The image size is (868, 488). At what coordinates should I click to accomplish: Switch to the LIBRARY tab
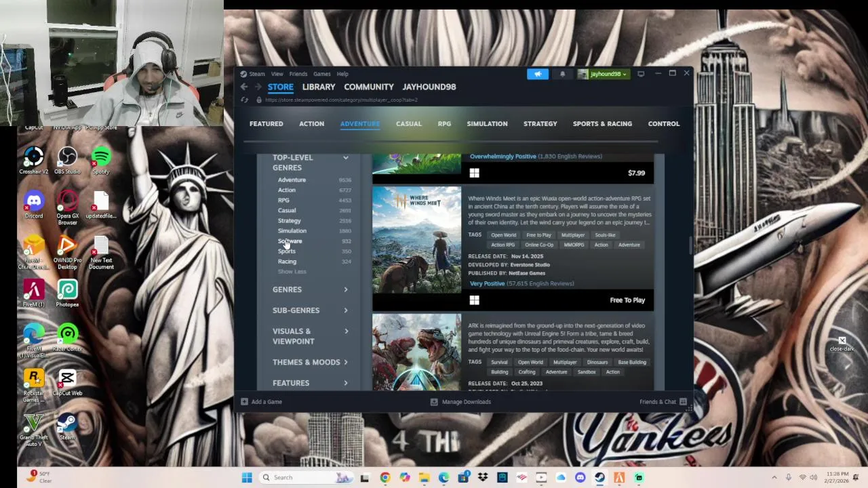(319, 87)
